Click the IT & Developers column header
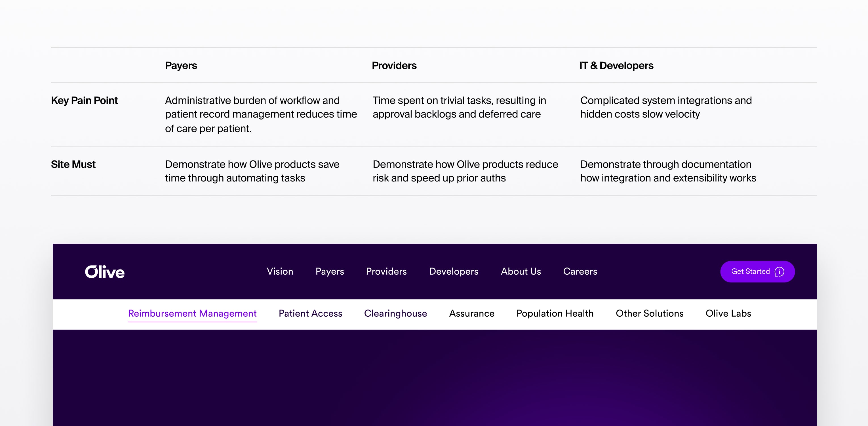This screenshot has height=426, width=868. point(617,65)
